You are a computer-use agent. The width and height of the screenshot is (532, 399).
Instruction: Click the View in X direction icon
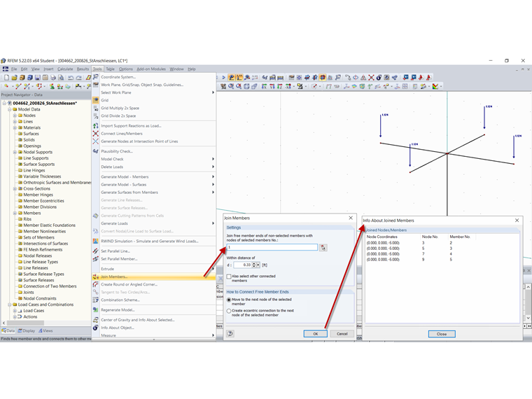pos(264,86)
